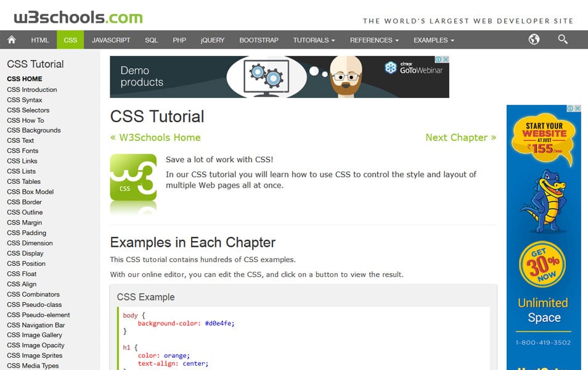This screenshot has width=588, height=370.
Task: Open CSS Selectors in sidebar
Action: coord(28,110)
